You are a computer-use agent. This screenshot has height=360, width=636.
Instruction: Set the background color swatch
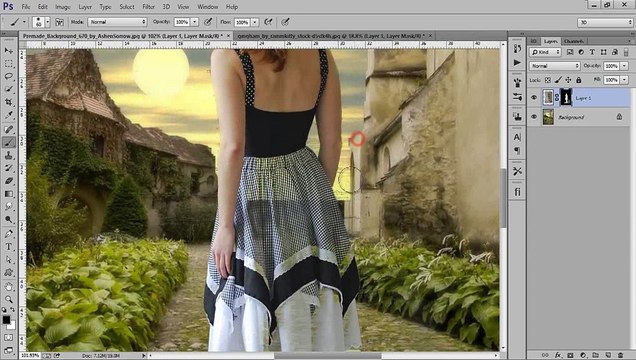[x=12, y=325]
